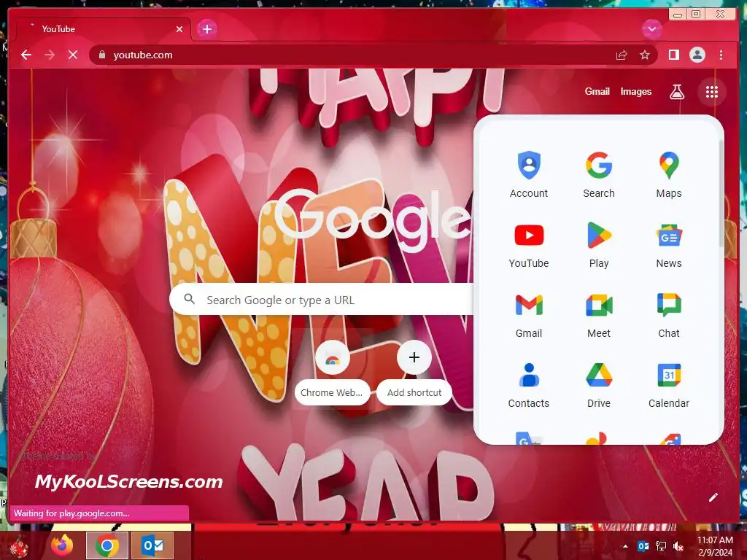The height and width of the screenshot is (560, 747).
Task: Open the Google Play app
Action: coord(599,245)
